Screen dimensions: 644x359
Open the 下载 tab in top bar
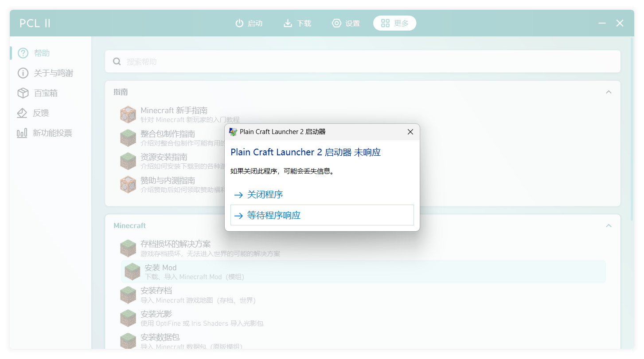click(297, 23)
